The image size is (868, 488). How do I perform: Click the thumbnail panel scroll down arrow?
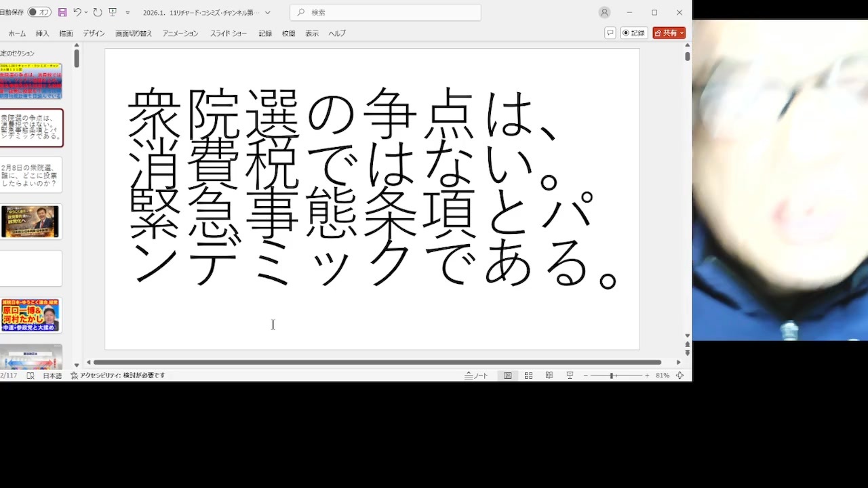pos(77,364)
